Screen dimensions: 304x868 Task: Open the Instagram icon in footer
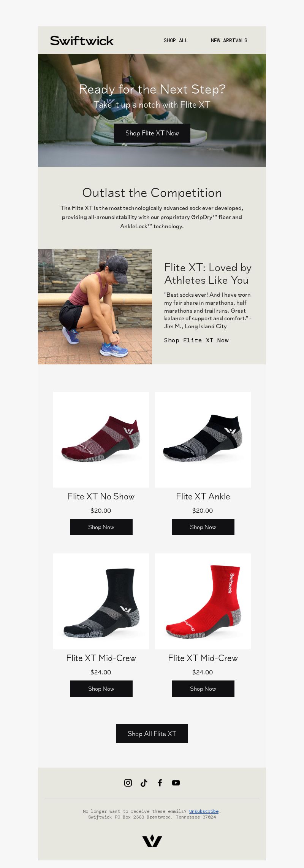coord(128,782)
